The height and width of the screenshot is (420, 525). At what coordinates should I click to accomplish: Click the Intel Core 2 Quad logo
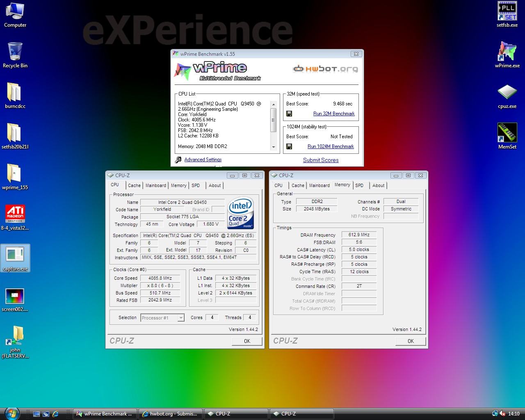pos(241,214)
